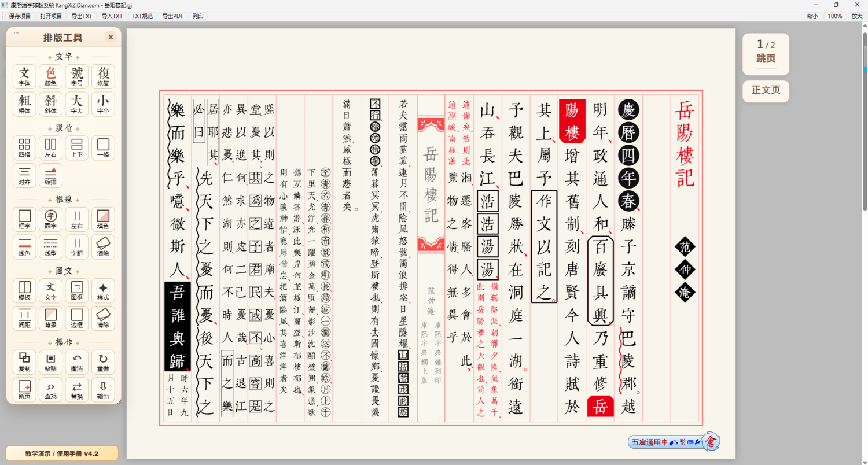Click the 恢复 restore text tool
868x465 pixels.
click(103, 76)
